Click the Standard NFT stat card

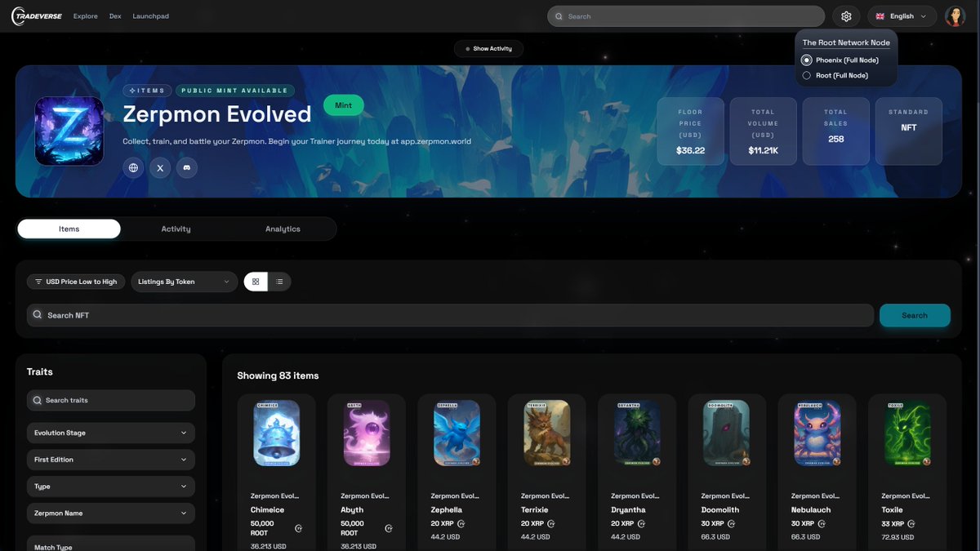coord(909,131)
